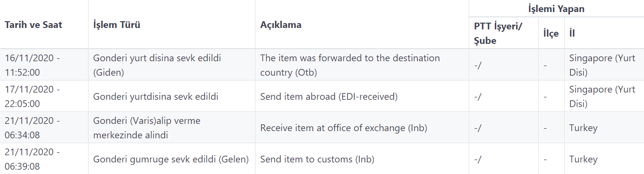Select the 21/11/2020 - 06:39:08 date cell
Image resolution: width=644 pixels, height=174 pixels.
[33, 159]
